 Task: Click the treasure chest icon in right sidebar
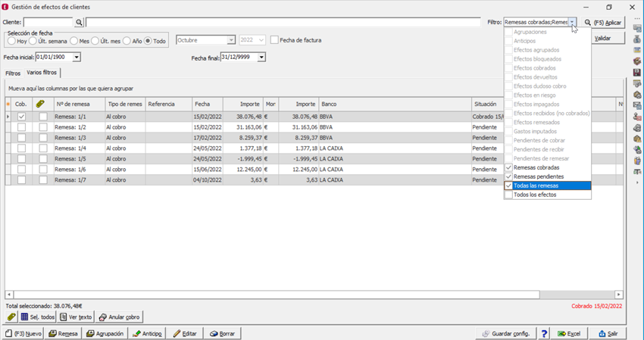pyautogui.click(x=637, y=61)
